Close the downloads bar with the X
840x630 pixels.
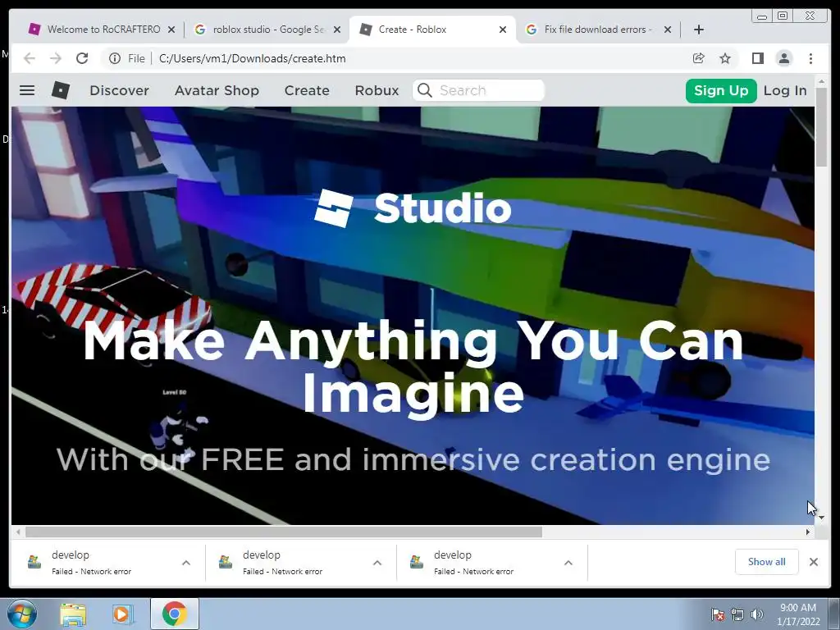click(x=813, y=562)
